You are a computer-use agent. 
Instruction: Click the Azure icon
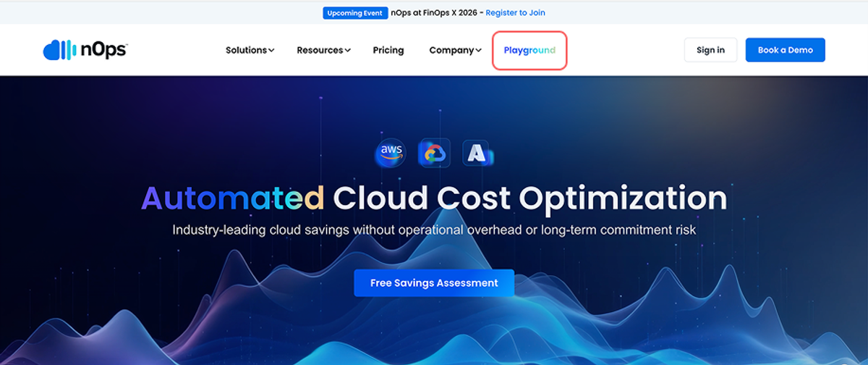[x=477, y=153]
